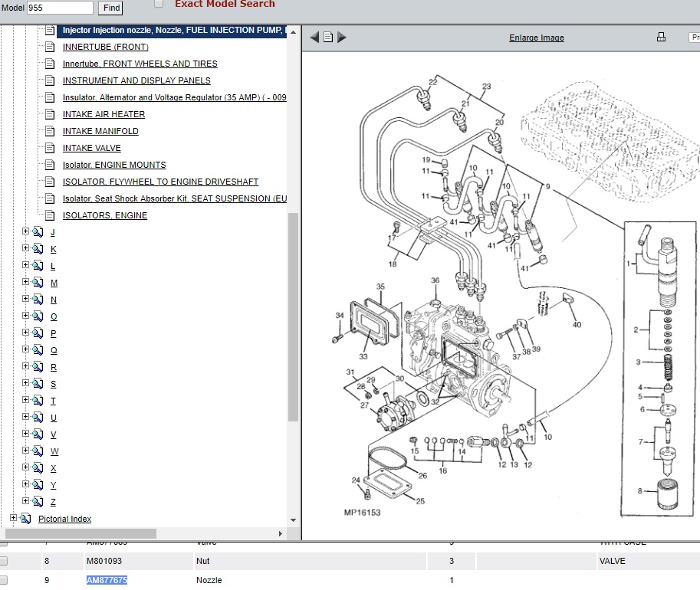Viewport: 700px width, 590px height.
Task: Click the printer icon above diagram
Action: pos(661,37)
